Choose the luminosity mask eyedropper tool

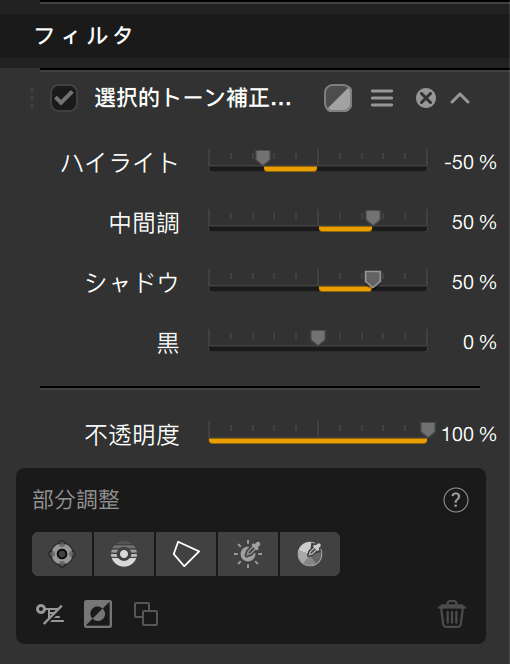click(x=248, y=554)
